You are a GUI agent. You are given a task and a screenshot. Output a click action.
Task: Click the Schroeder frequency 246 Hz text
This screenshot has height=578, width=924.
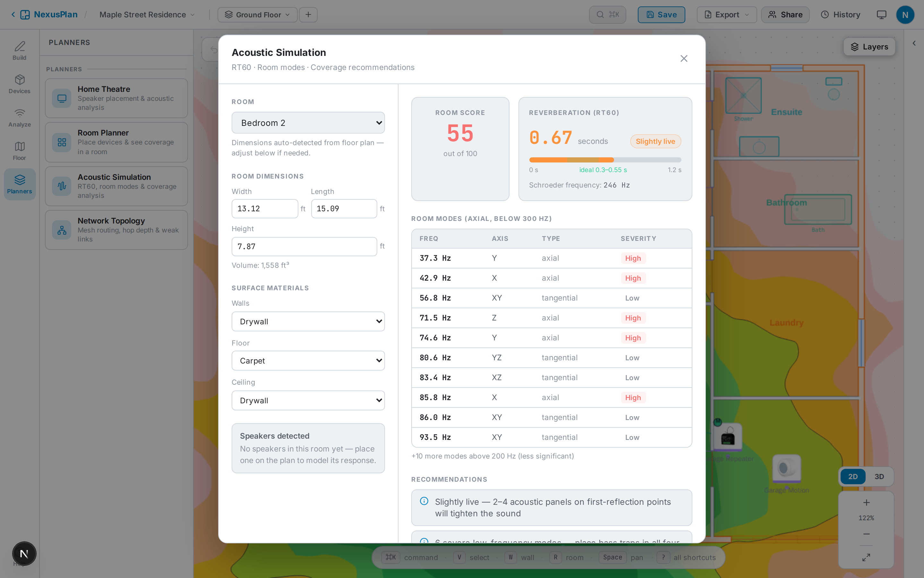pyautogui.click(x=579, y=185)
